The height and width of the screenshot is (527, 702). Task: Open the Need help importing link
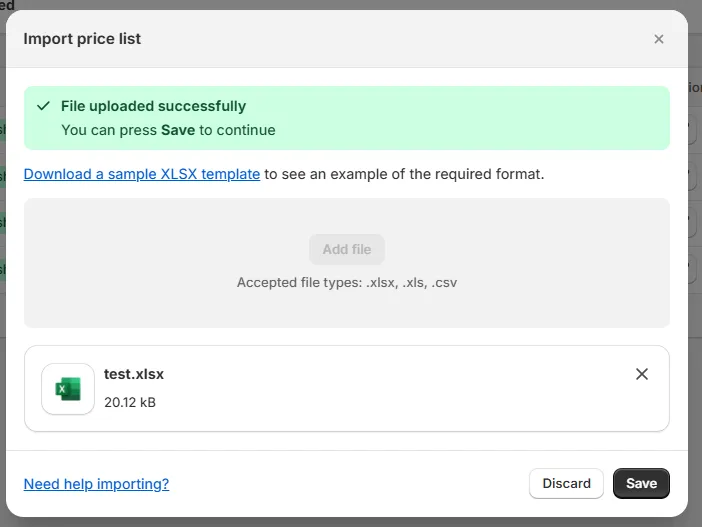(x=96, y=484)
